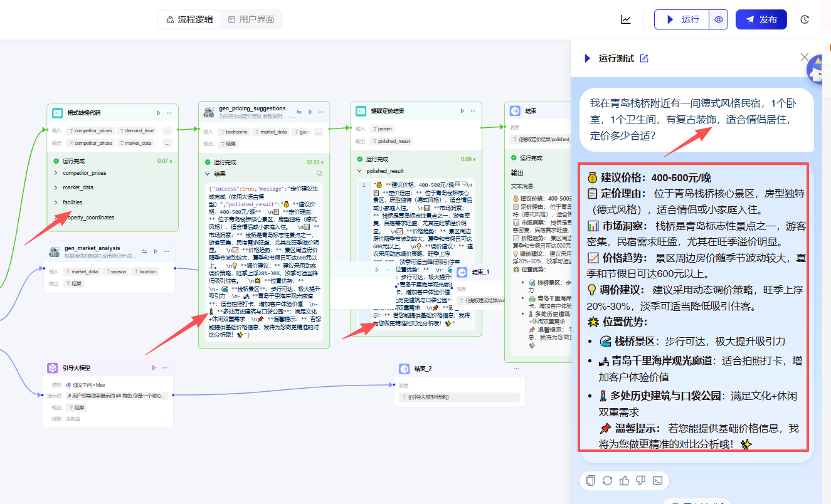Click the 发布 publish button
Image resolution: width=831 pixels, height=504 pixels.
[x=761, y=19]
